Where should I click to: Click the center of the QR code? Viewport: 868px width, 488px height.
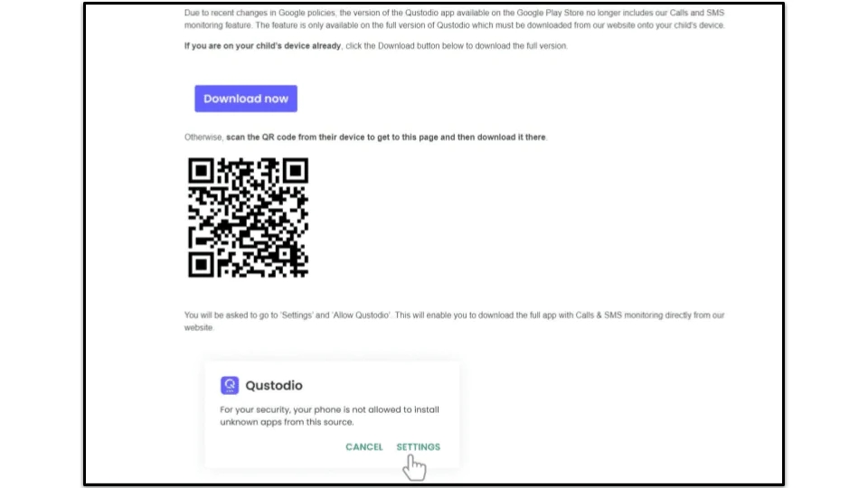[x=248, y=218]
